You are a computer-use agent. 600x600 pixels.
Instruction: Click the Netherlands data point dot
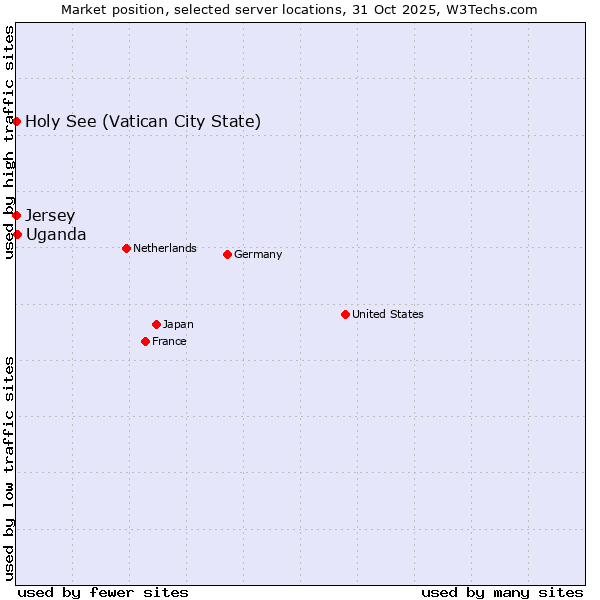pyautogui.click(x=126, y=248)
